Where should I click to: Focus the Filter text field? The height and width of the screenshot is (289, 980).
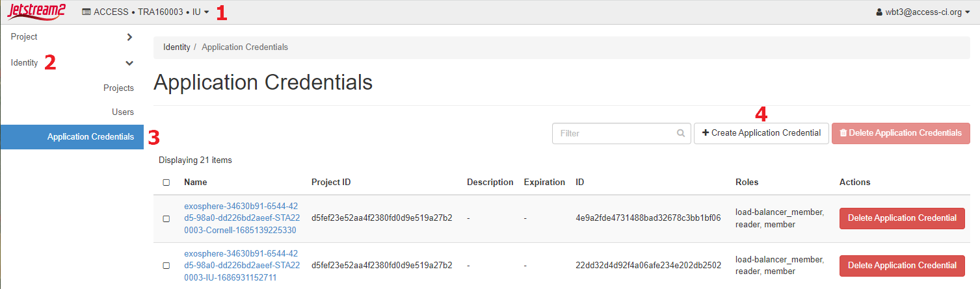point(615,133)
